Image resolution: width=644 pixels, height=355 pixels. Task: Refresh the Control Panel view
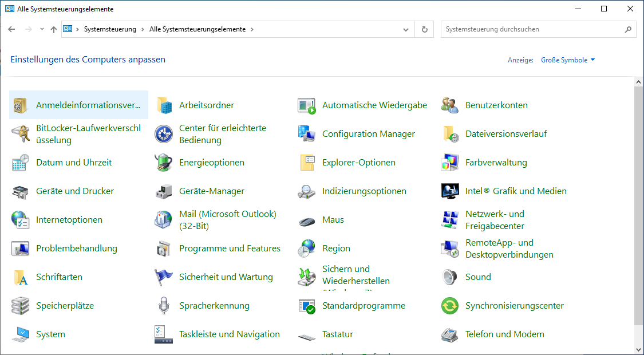coord(424,30)
